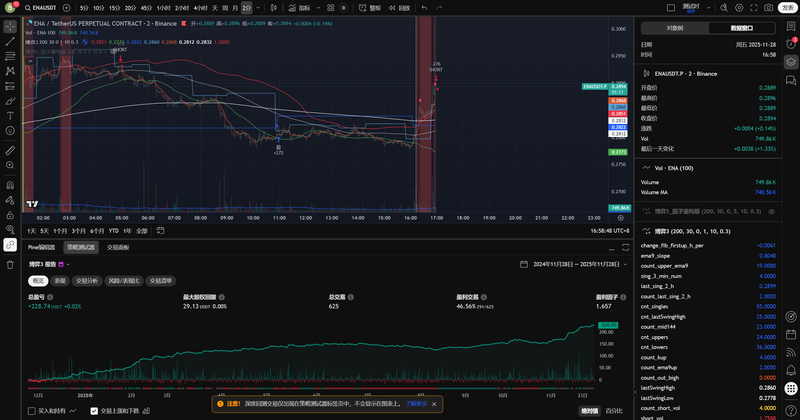Select the crosshair cursor tool
Screen dimensions: 800x420
point(10,27)
